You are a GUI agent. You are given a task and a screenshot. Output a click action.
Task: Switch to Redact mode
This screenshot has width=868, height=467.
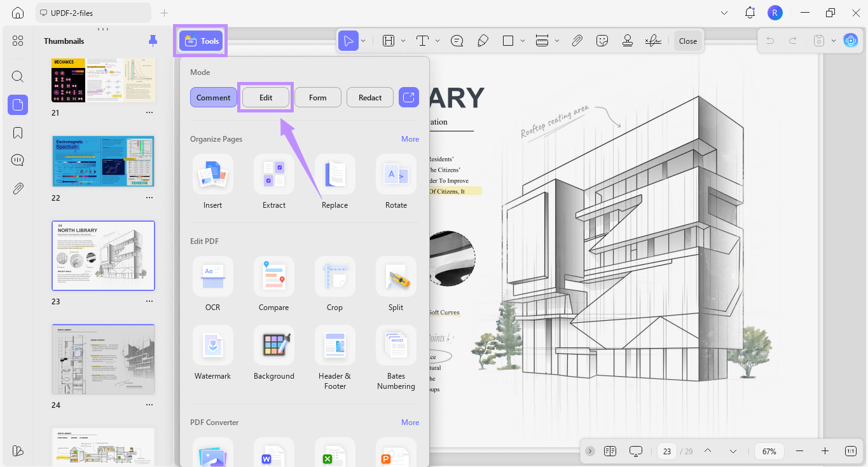[369, 97]
